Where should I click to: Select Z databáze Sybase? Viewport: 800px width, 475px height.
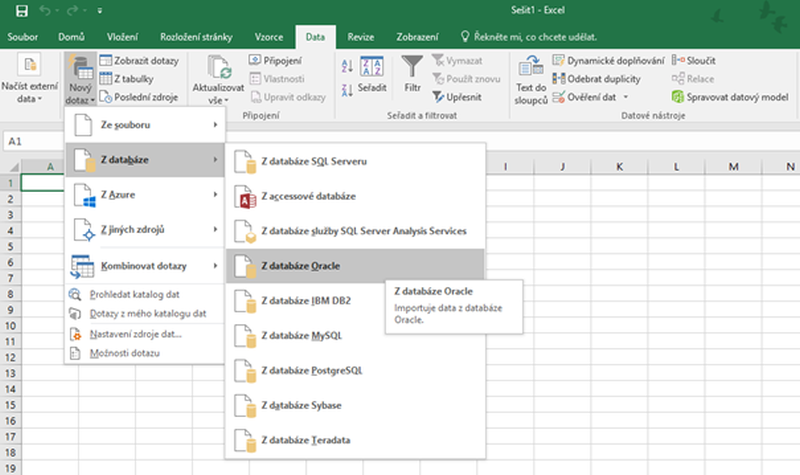(355, 405)
